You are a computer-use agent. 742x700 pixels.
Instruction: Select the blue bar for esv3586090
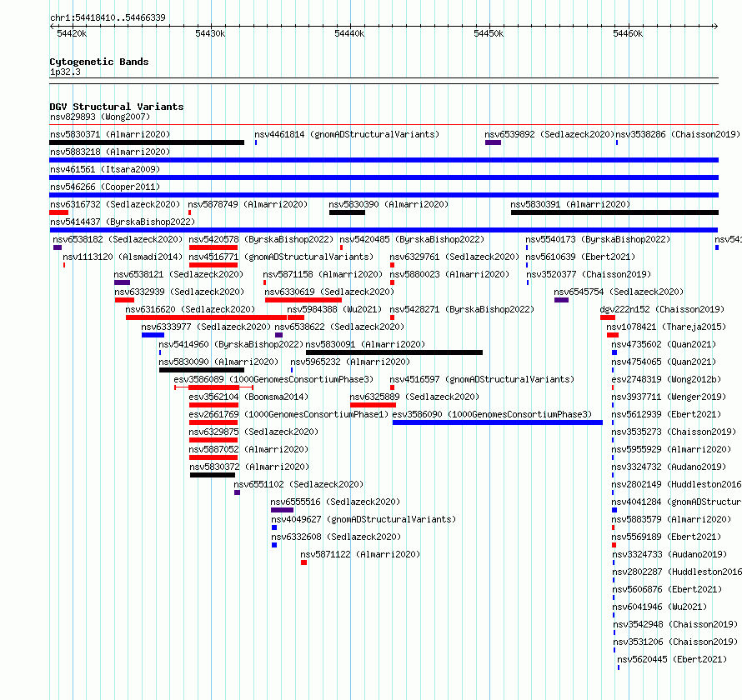point(498,422)
